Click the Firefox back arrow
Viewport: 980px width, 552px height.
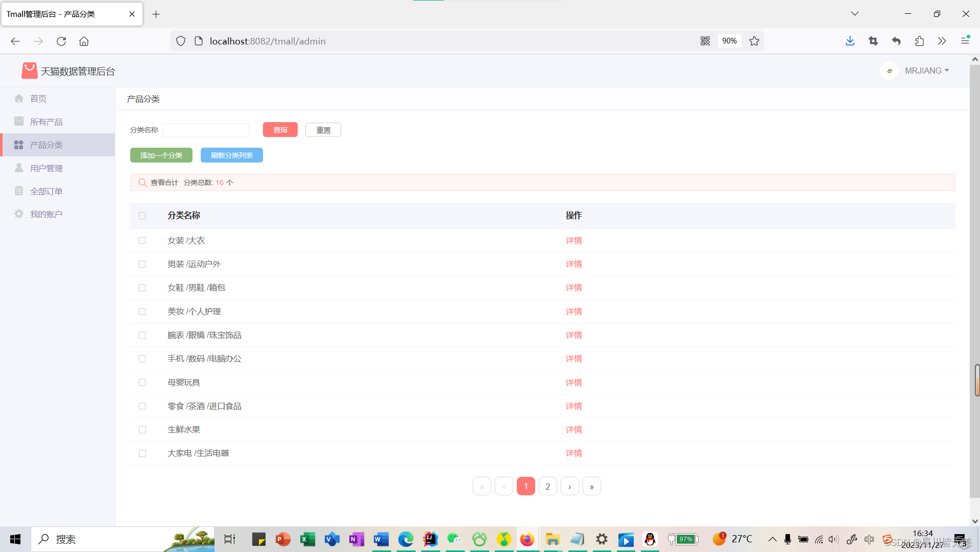tap(15, 41)
